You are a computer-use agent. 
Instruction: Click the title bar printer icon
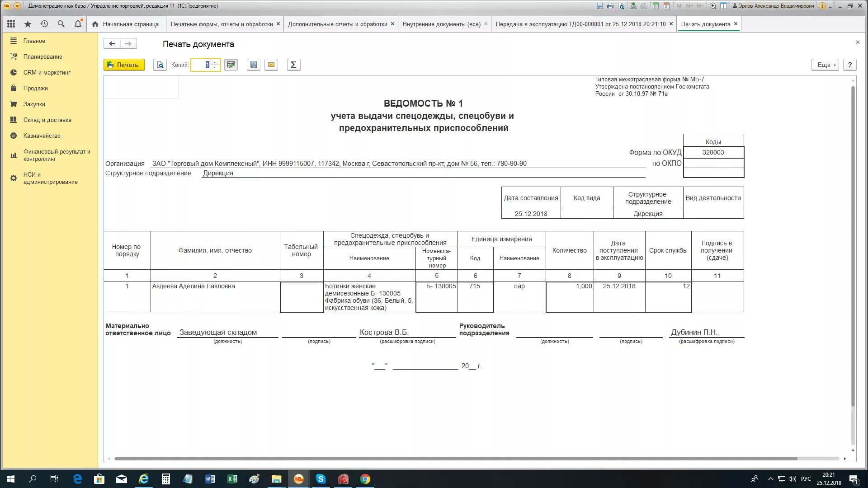click(x=610, y=6)
